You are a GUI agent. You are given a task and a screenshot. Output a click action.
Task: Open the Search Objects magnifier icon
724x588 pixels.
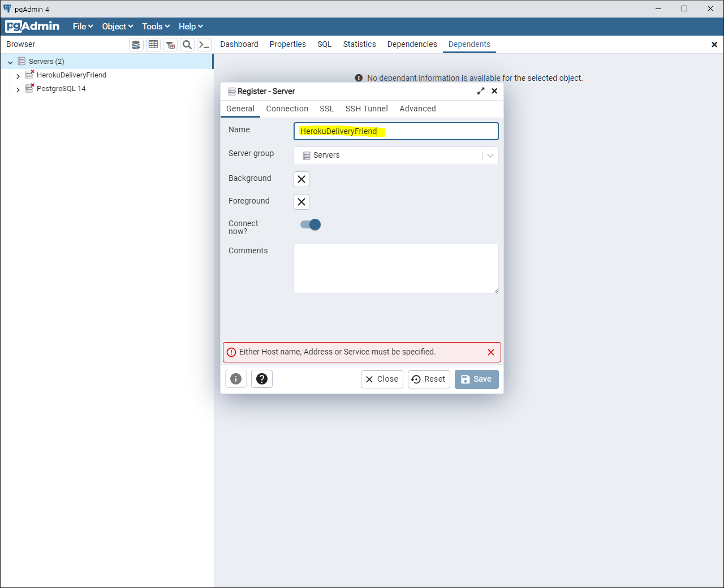(x=187, y=45)
